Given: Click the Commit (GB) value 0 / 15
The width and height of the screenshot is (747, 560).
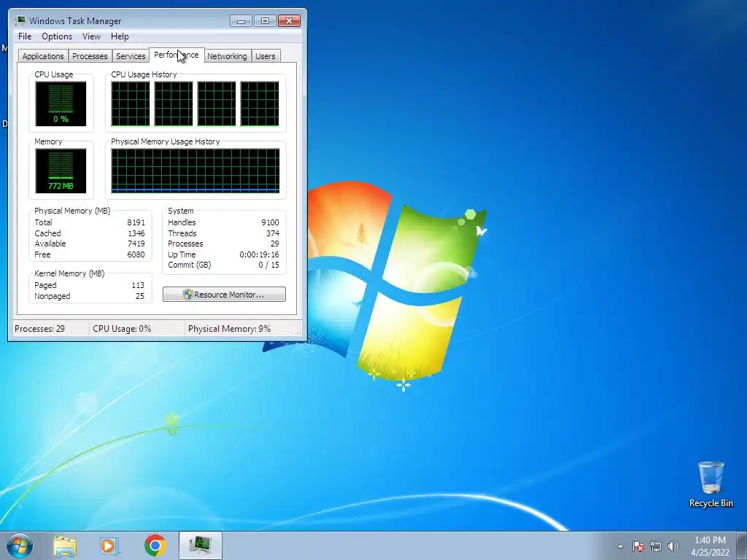Looking at the screenshot, I should (268, 265).
